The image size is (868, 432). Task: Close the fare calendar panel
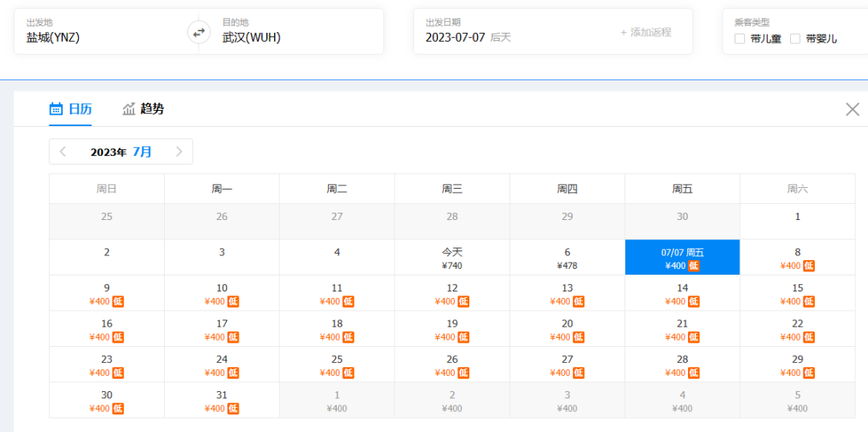[x=853, y=109]
